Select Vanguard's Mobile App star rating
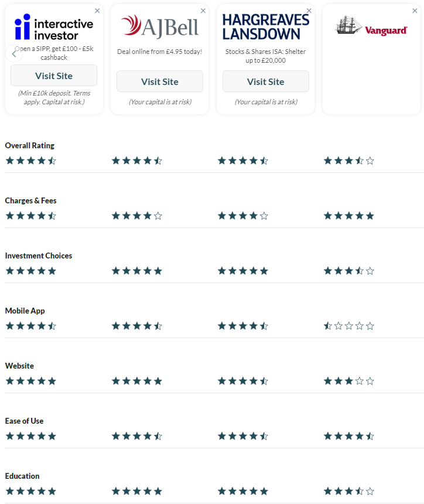424x504 pixels. pos(349,326)
